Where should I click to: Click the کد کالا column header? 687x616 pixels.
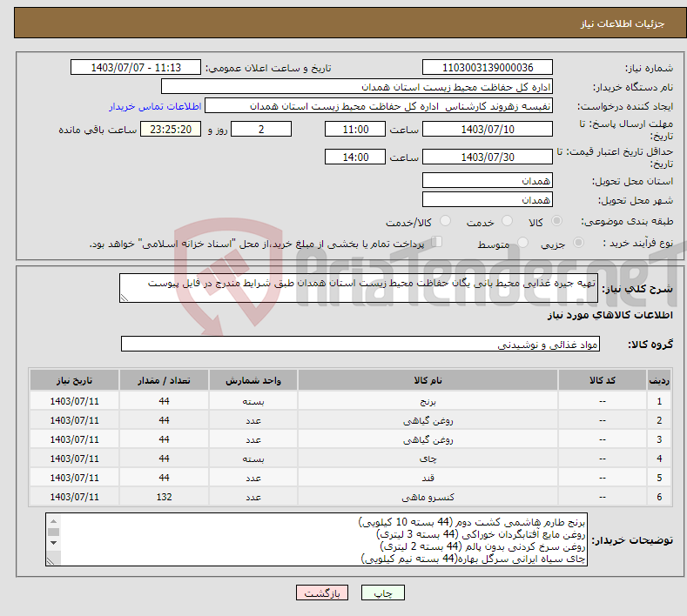(x=602, y=380)
